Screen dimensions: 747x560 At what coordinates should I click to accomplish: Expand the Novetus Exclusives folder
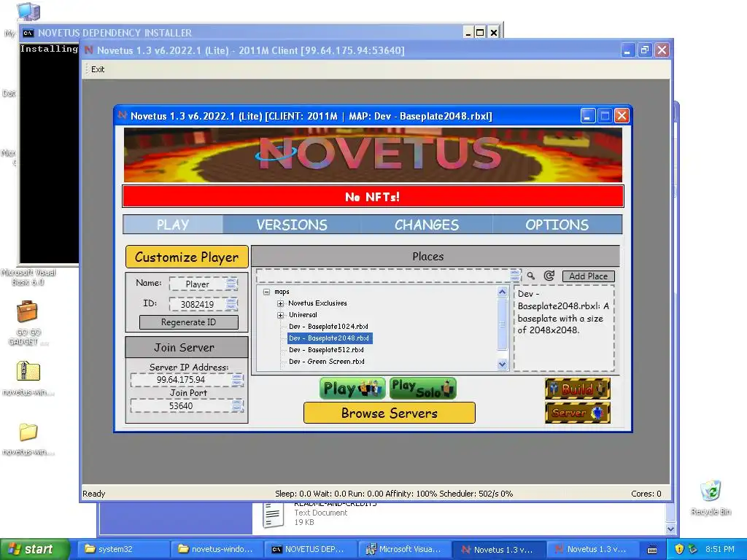pyautogui.click(x=281, y=303)
